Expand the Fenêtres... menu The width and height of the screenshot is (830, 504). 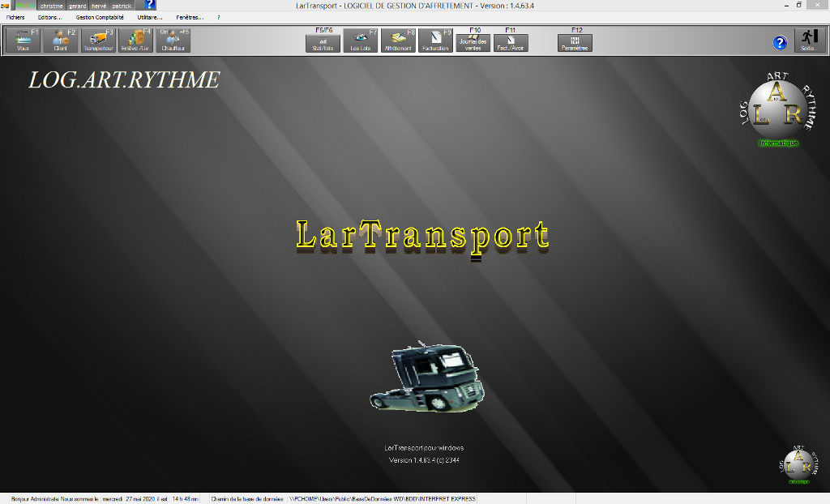190,17
